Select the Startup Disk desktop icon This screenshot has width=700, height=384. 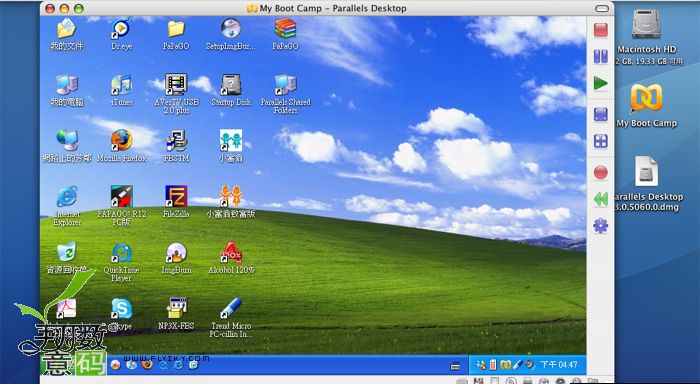tap(231, 91)
